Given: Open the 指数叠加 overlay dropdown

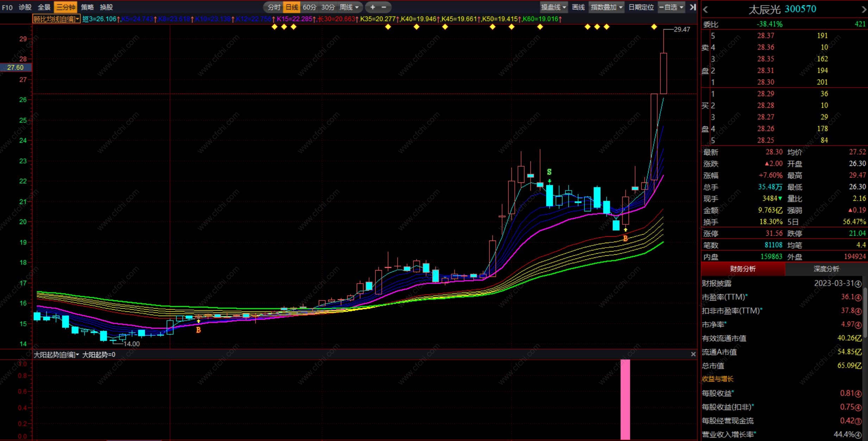Looking at the screenshot, I should (607, 7).
